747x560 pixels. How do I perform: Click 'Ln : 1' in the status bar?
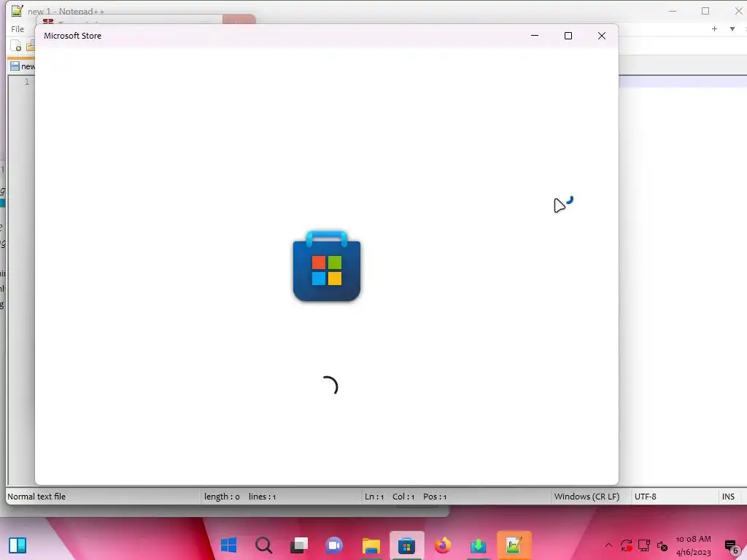click(x=374, y=496)
